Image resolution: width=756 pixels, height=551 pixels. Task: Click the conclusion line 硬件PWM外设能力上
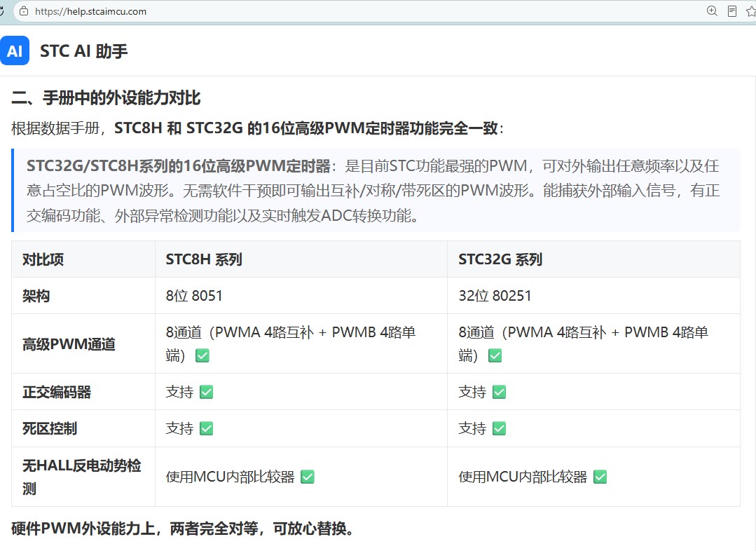pyautogui.click(x=183, y=529)
